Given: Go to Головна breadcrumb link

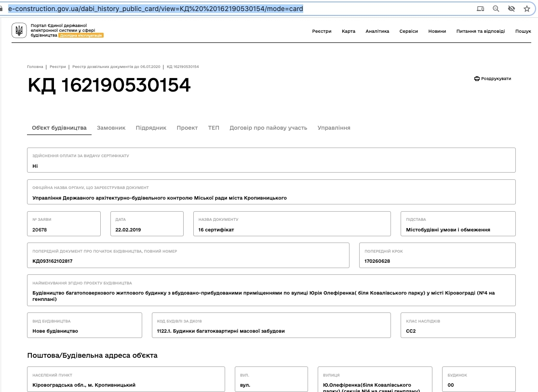Looking at the screenshot, I should (35, 67).
